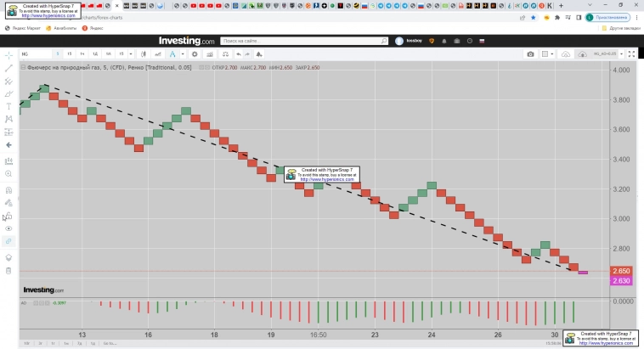
Task: Hide all drawing tools with eye icon
Action: pyautogui.click(x=8, y=228)
